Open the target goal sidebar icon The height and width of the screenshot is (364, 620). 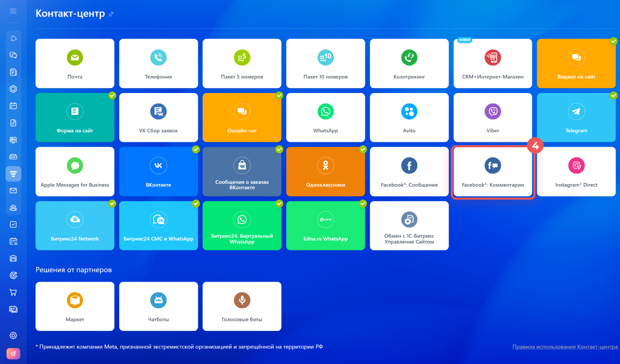pyautogui.click(x=14, y=275)
